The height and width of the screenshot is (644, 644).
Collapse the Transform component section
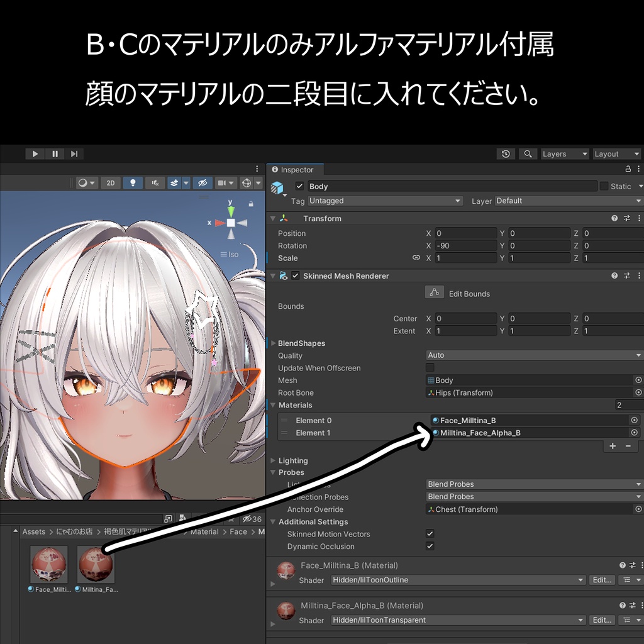(272, 218)
